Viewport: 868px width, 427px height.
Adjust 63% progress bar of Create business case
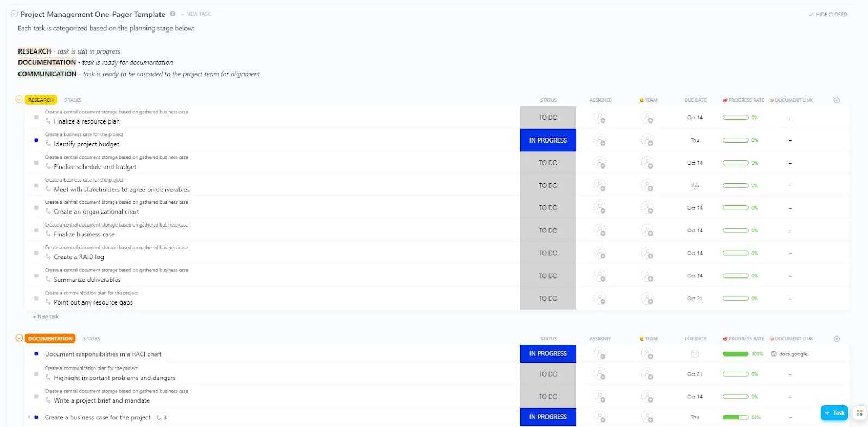[x=736, y=417]
